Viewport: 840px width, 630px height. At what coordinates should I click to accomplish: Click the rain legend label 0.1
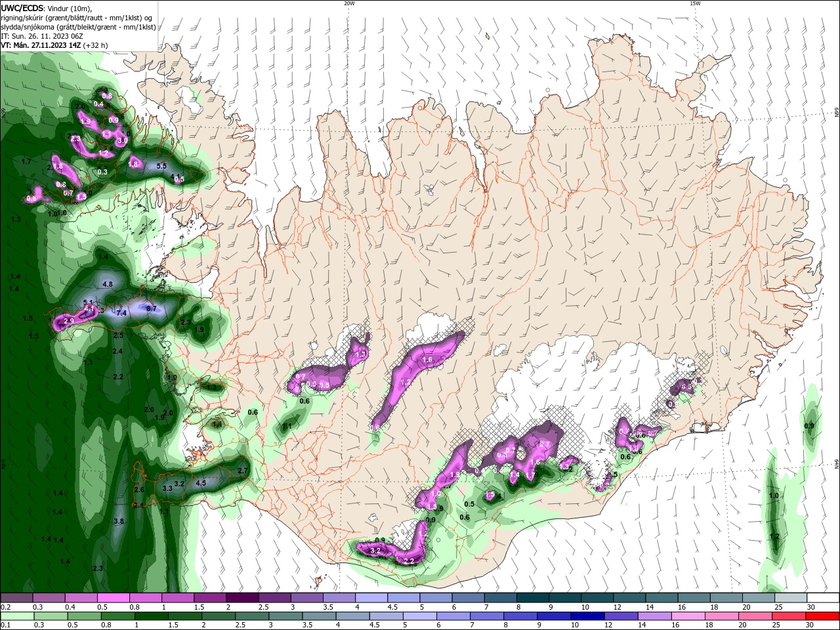[x=5, y=625]
